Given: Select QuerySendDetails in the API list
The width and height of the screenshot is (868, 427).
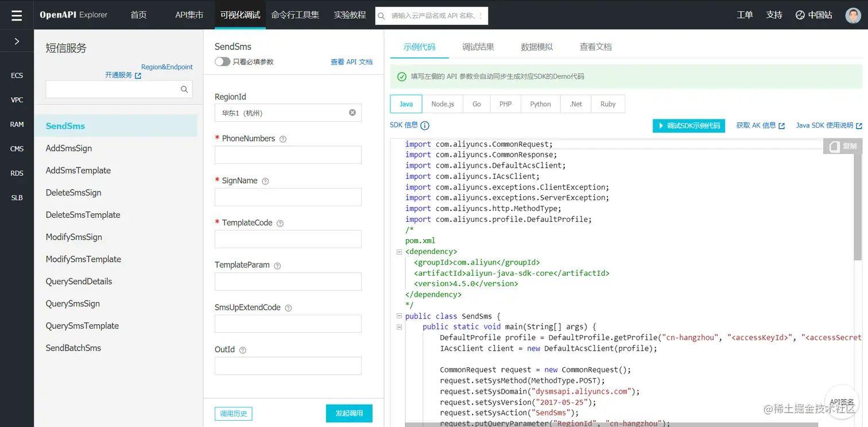Looking at the screenshot, I should 79,282.
